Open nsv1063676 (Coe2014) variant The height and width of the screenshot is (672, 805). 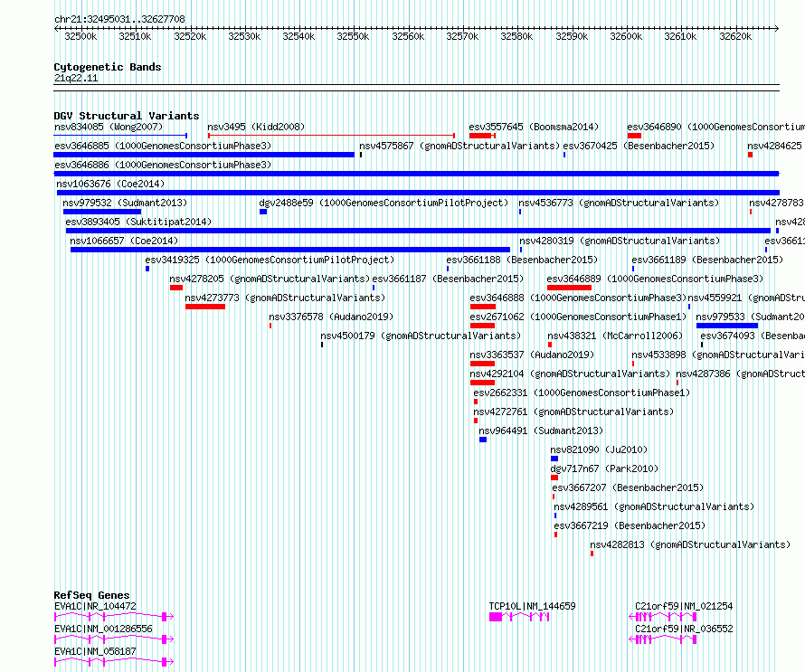click(110, 184)
